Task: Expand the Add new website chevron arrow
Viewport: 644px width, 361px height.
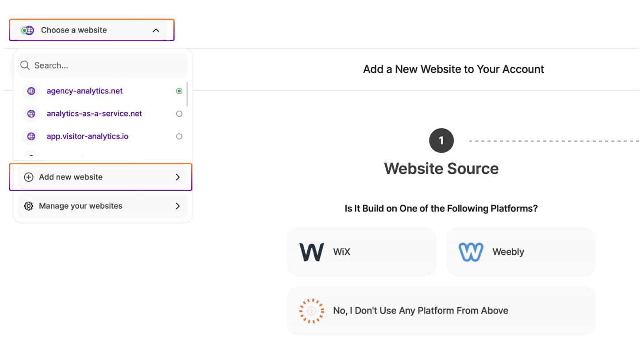Action: (x=178, y=177)
